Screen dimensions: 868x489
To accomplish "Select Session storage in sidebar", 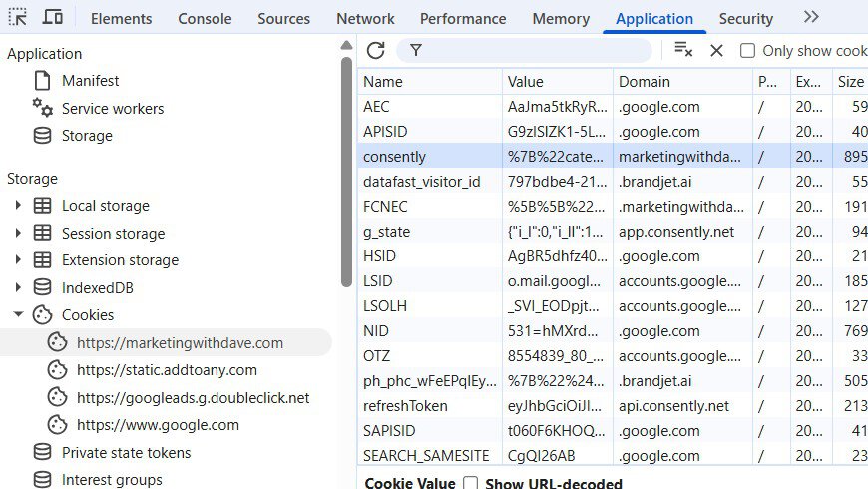I will point(113,234).
